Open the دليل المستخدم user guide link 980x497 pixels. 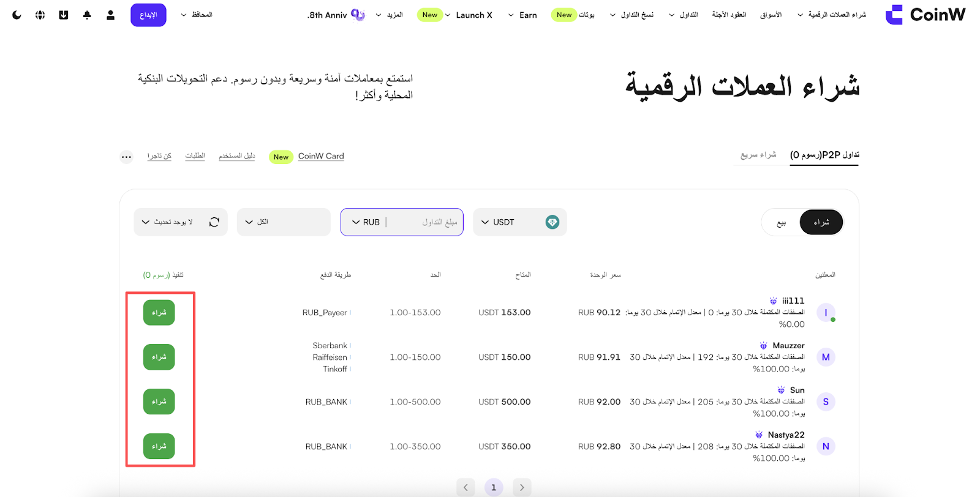237,156
